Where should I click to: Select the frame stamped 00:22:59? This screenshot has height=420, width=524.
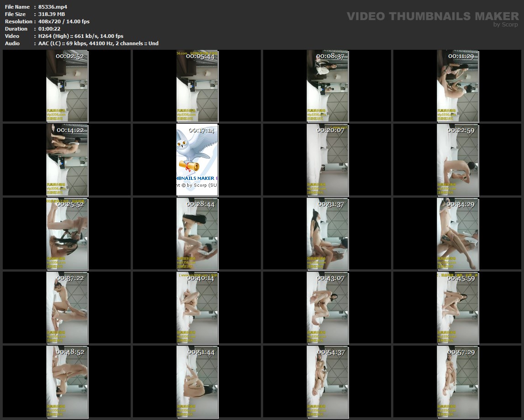pos(457,160)
